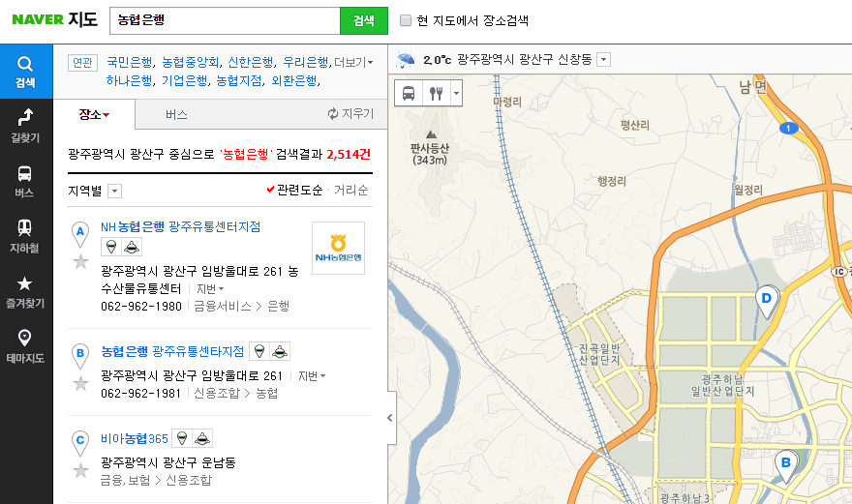
Task: Click the NAVER 지도 logo
Action: pos(55,19)
